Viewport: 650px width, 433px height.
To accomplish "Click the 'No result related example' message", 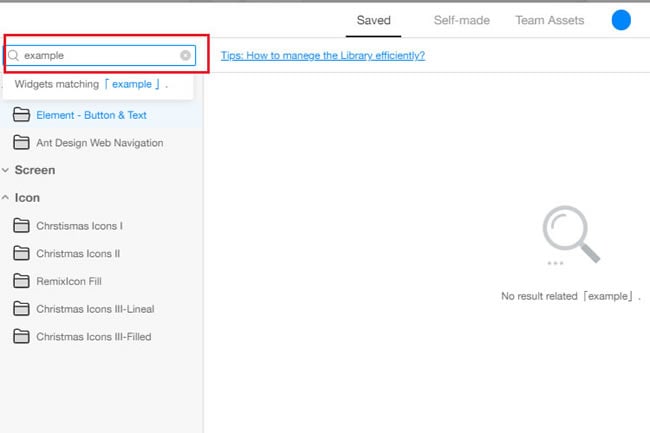I will (571, 296).
